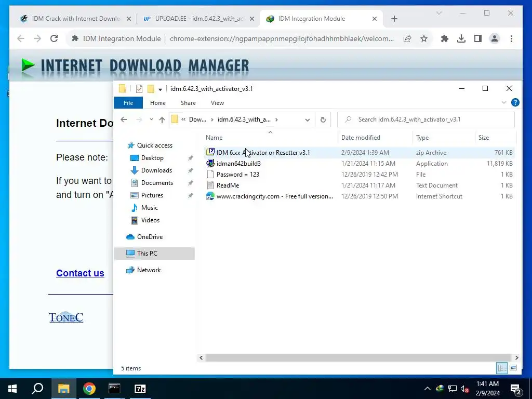Open the IDM 6.xx Activator zip archive file

(258, 153)
